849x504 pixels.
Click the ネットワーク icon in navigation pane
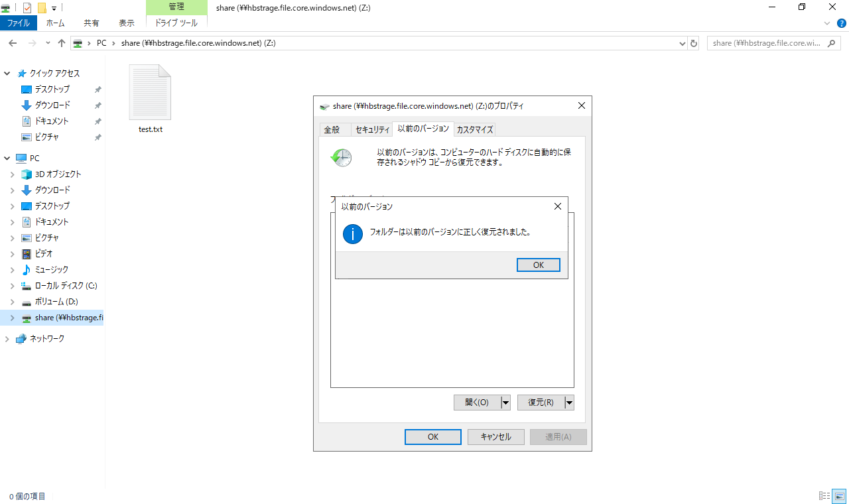(21, 339)
